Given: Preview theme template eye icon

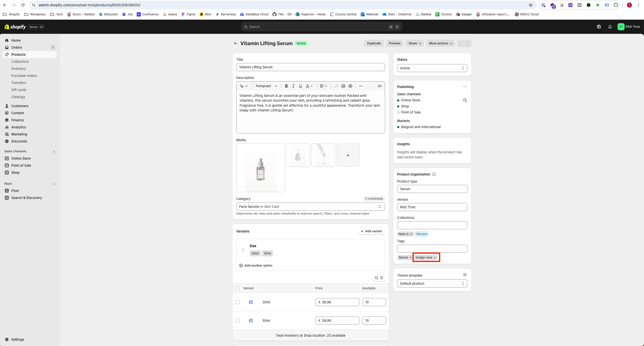Looking at the screenshot, I should (465, 275).
